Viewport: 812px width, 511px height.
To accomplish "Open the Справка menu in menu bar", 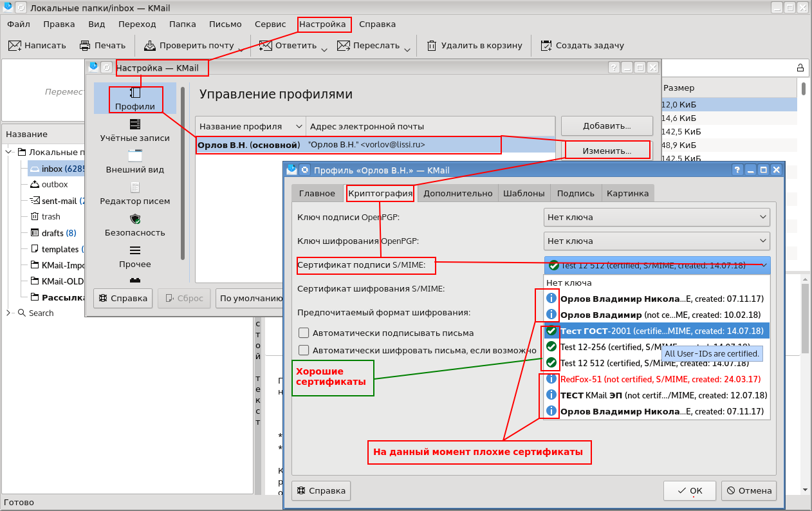I will 377,24.
